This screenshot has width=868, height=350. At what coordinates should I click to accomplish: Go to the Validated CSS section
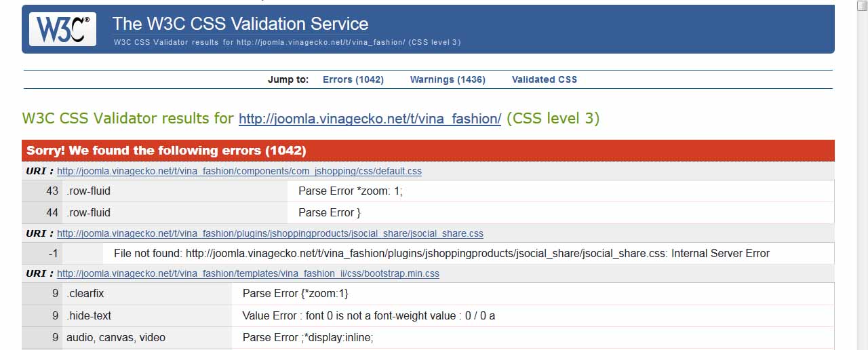(x=544, y=79)
